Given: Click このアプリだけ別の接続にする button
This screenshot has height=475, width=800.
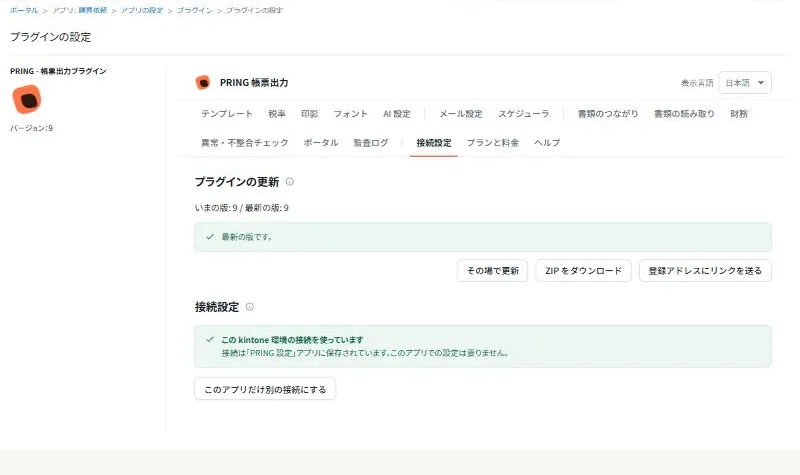Looking at the screenshot, I should pos(265,389).
